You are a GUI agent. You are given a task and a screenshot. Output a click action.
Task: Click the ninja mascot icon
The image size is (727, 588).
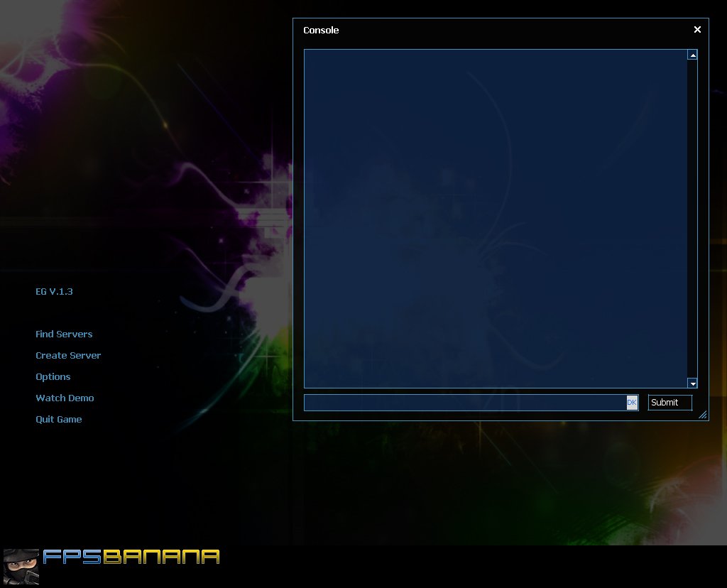(x=21, y=566)
